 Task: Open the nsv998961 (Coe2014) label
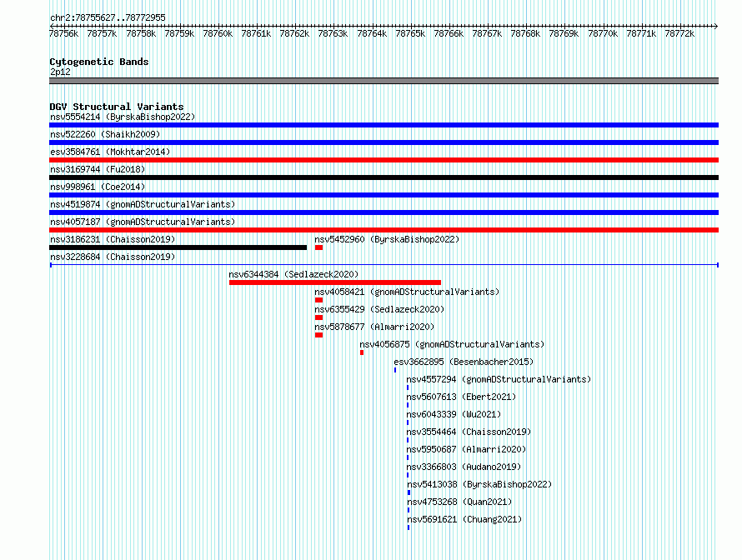(x=98, y=187)
